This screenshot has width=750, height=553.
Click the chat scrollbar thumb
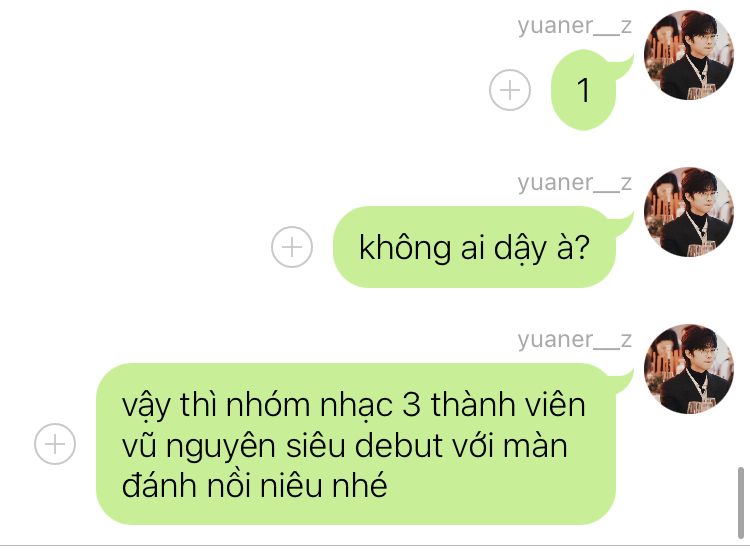741,502
